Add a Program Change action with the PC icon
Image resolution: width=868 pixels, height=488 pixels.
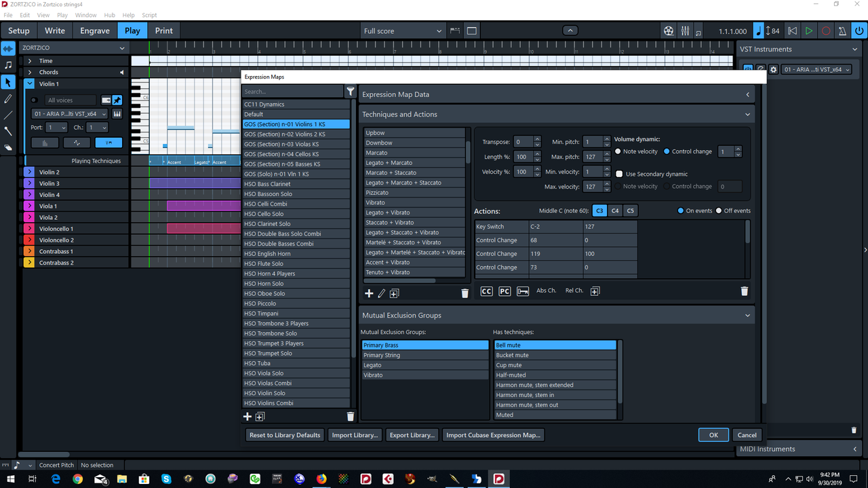click(x=505, y=291)
